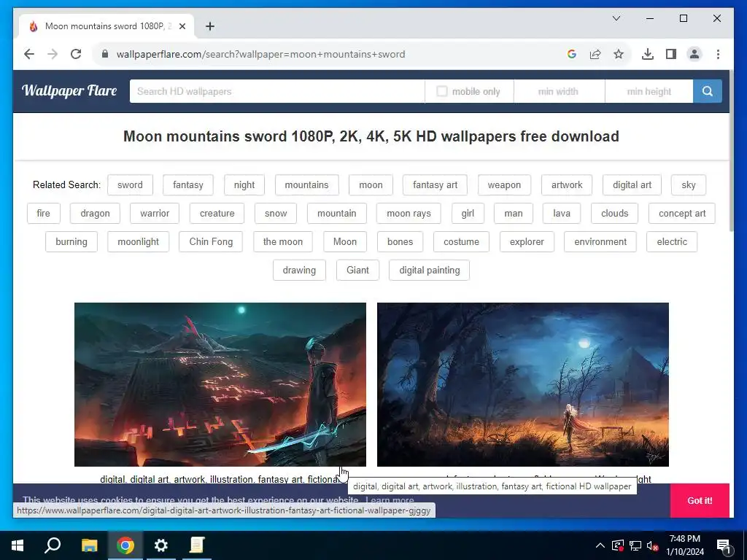The height and width of the screenshot is (560, 747).
Task: Select the 'Chin Fong' tag
Action: [211, 241]
